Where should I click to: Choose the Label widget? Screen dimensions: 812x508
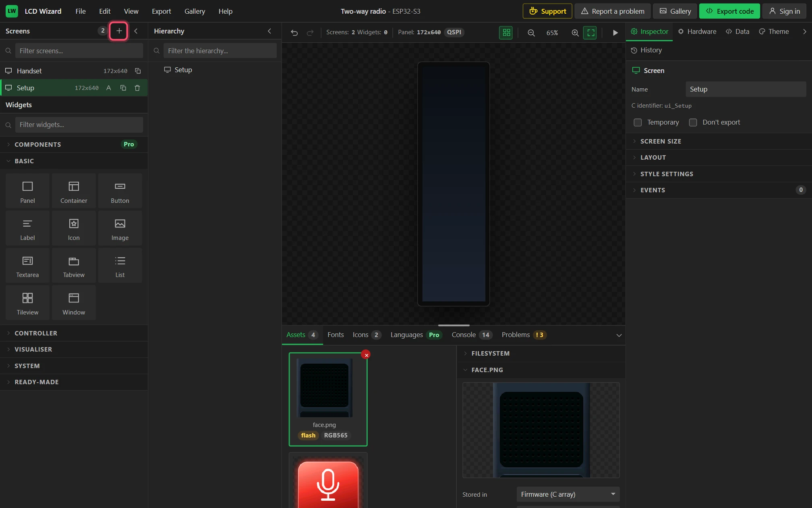(x=27, y=229)
